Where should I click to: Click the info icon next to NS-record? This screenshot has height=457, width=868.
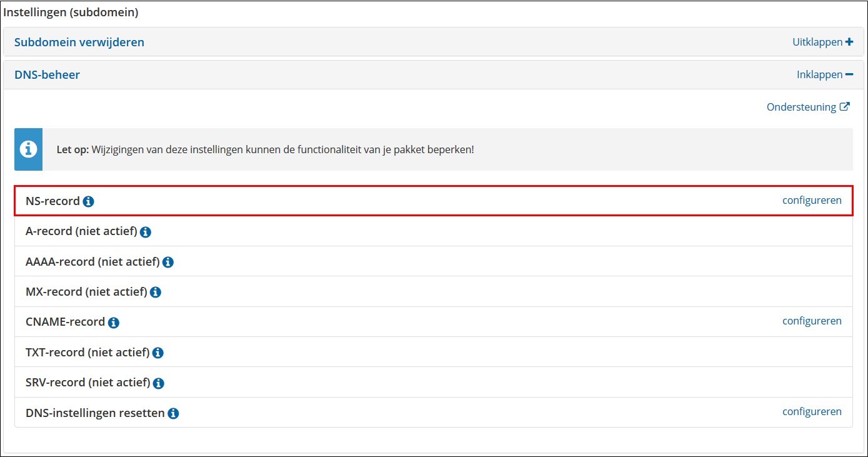[x=88, y=202]
